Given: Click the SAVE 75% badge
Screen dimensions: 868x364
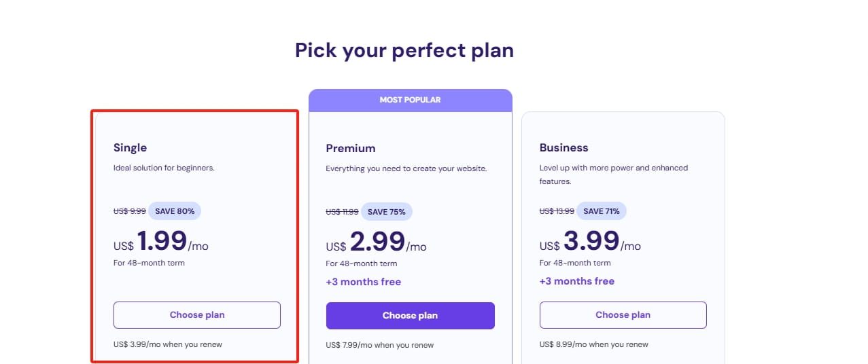Looking at the screenshot, I should point(386,212).
